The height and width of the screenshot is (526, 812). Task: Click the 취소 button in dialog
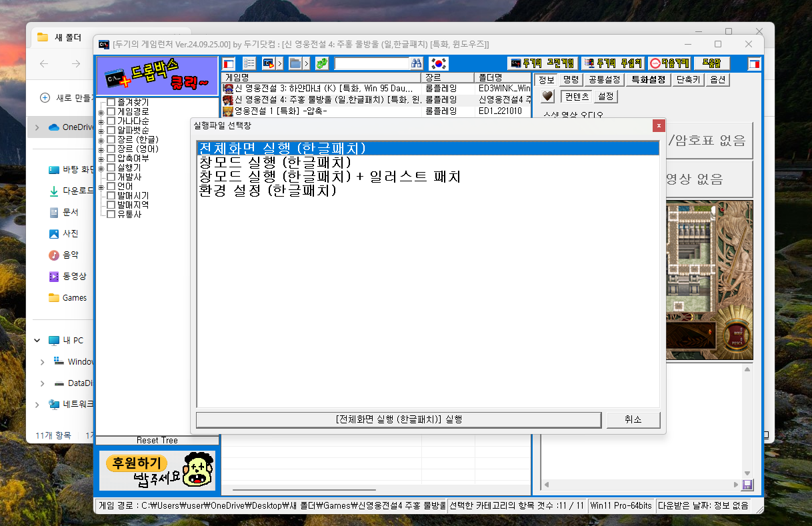coord(633,420)
